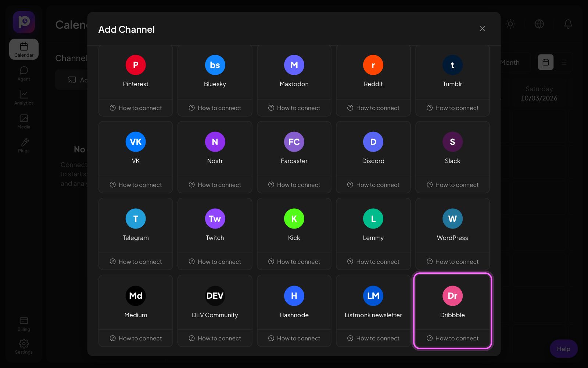Select the Pinterest channel icon

tap(136, 65)
